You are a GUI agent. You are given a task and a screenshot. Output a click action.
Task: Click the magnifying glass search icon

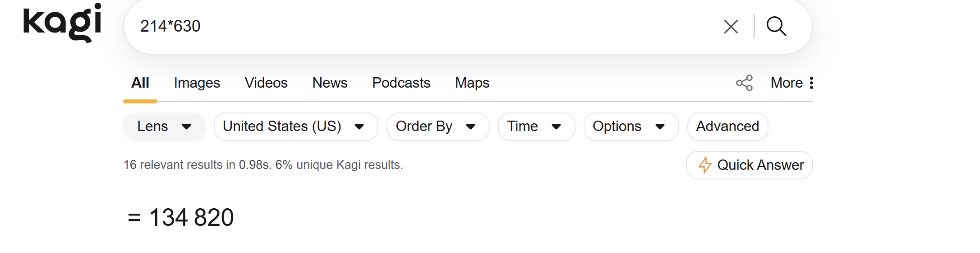click(776, 26)
